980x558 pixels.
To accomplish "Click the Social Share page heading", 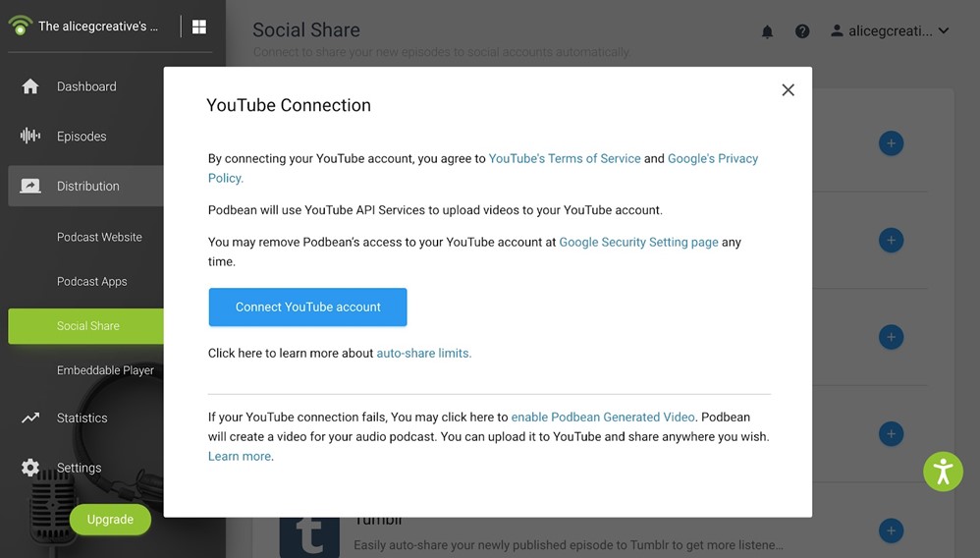I will pos(306,30).
